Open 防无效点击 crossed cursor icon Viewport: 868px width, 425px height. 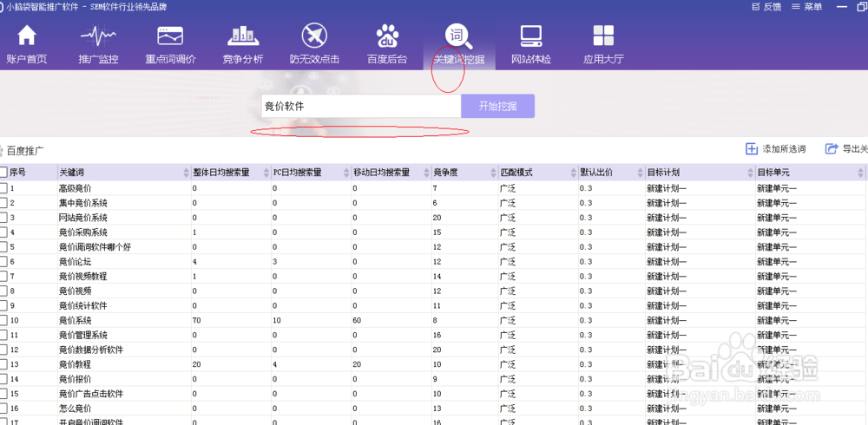click(x=314, y=36)
